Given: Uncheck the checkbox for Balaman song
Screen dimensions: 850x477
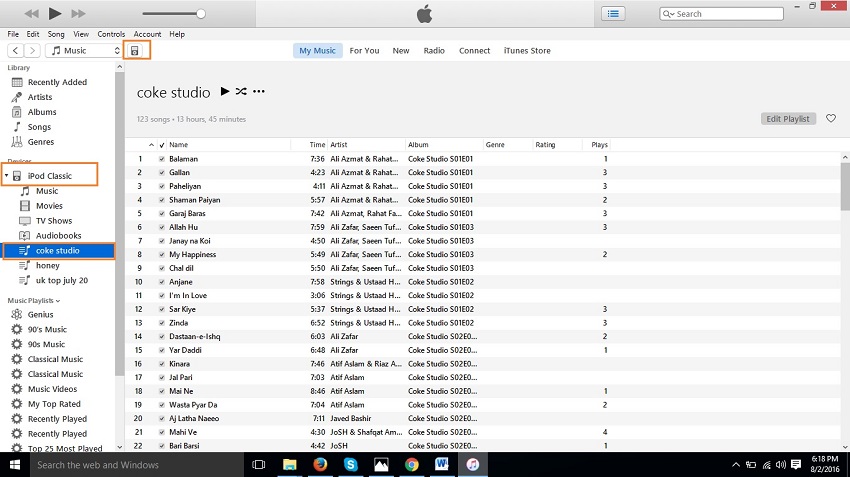Looking at the screenshot, I should (162, 159).
